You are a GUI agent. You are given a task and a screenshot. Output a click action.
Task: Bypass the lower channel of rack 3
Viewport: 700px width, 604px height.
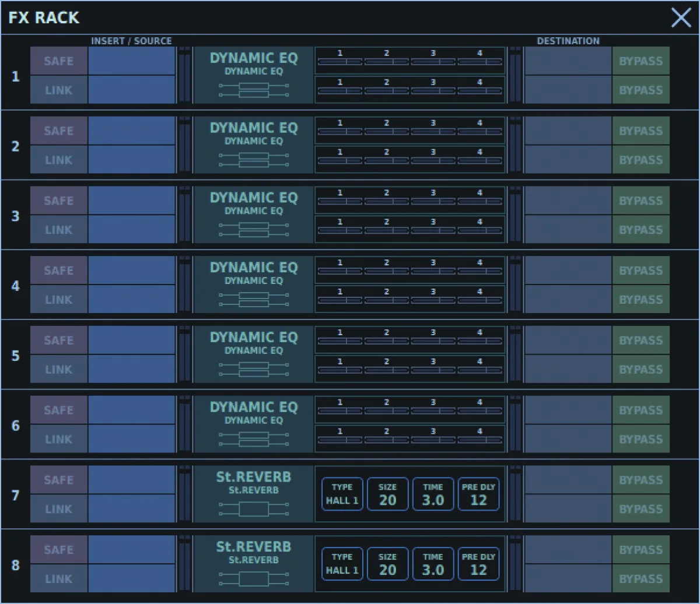tap(640, 230)
